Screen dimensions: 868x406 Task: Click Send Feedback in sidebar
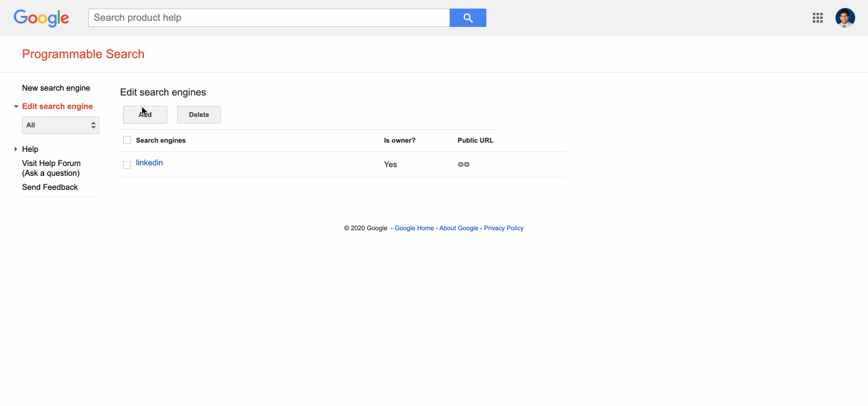pos(50,187)
